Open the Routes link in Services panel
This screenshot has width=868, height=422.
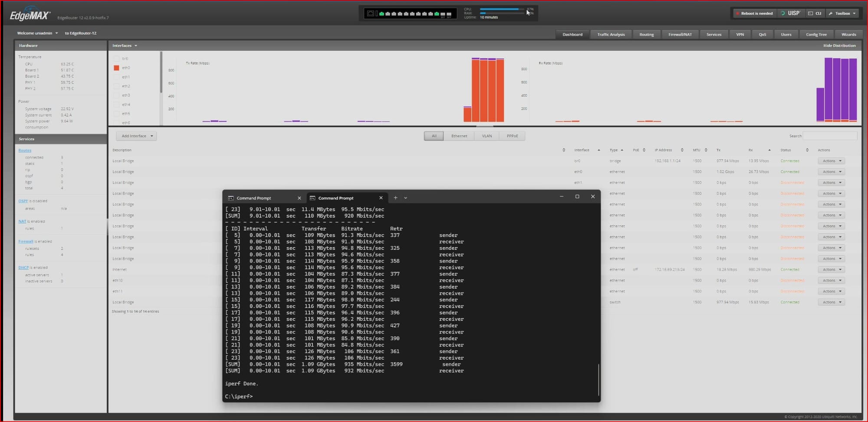coord(24,150)
